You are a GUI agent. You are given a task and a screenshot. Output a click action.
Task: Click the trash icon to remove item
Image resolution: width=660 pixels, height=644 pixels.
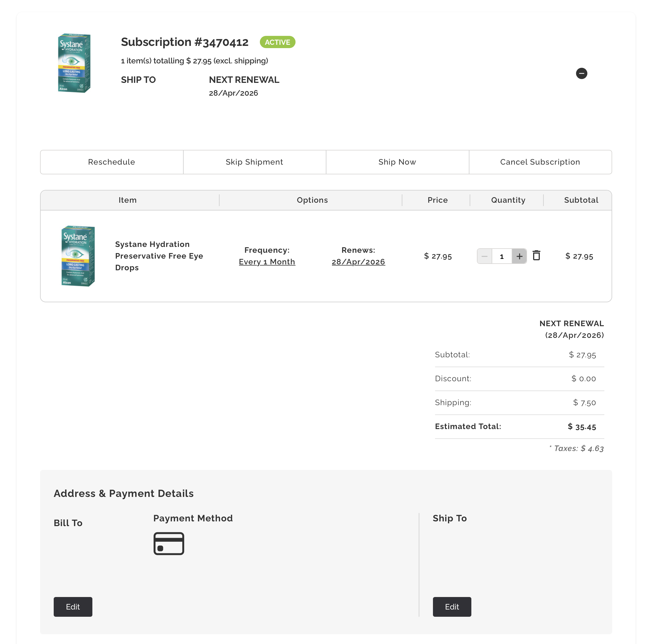[x=536, y=256]
